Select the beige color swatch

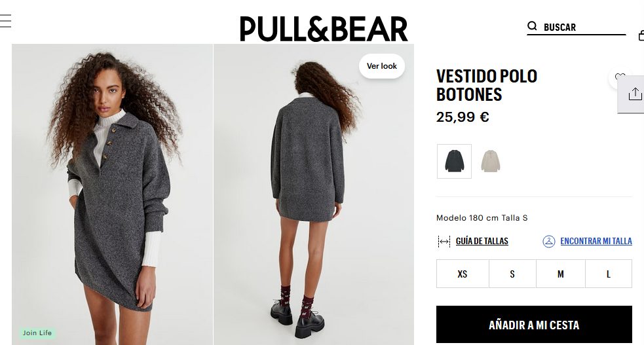[491, 161]
